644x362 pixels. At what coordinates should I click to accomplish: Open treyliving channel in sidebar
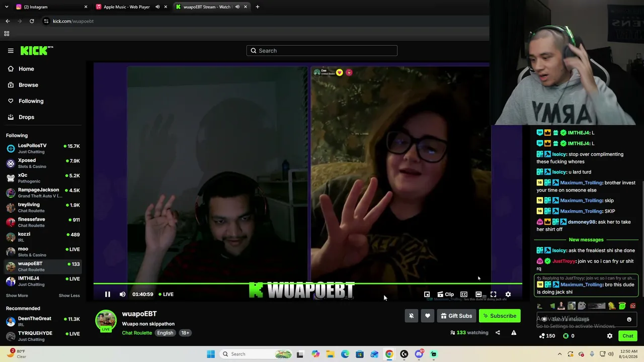pos(43,208)
